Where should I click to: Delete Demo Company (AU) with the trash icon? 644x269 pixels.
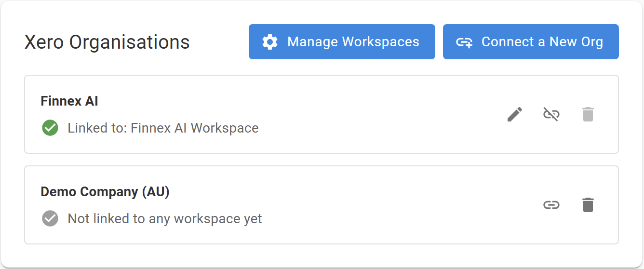[588, 205]
